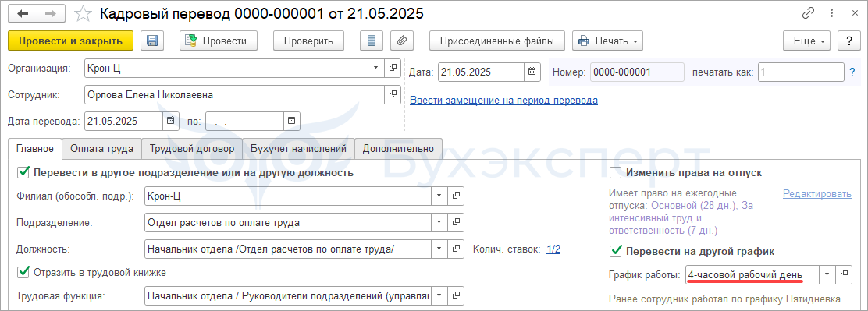
Task: Click the 1/2 ставок link
Action: coord(553,249)
